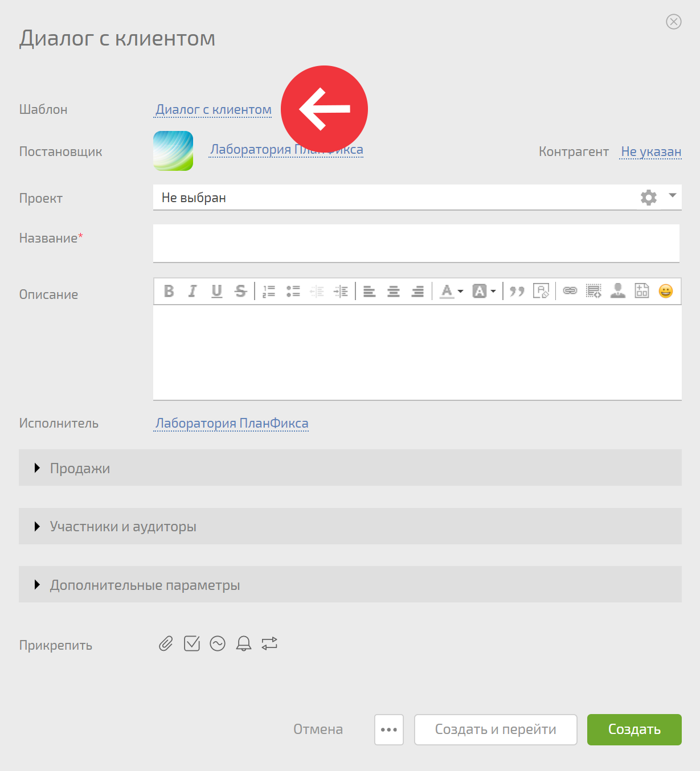The image size is (700, 771).
Task: Center the description text
Action: 394,291
